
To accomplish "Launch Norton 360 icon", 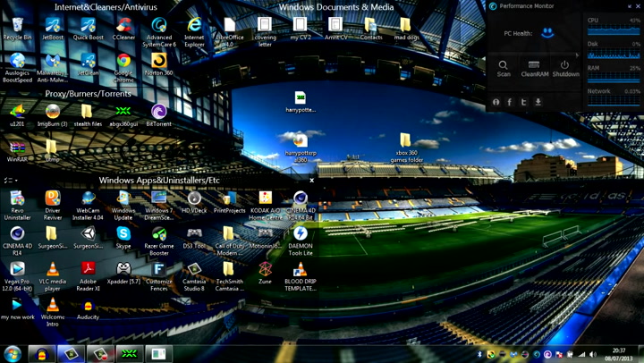I will (x=159, y=62).
